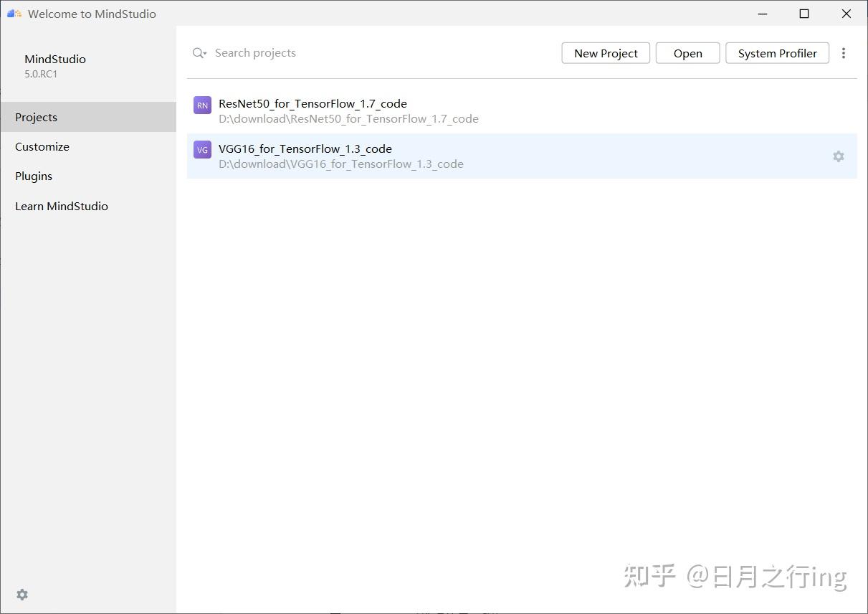Open the Plugins section

click(34, 176)
